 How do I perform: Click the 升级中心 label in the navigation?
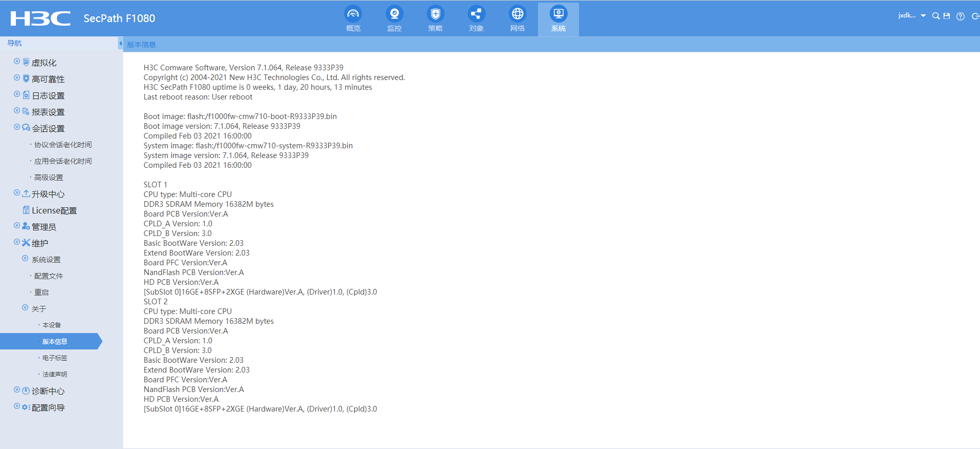coord(48,194)
